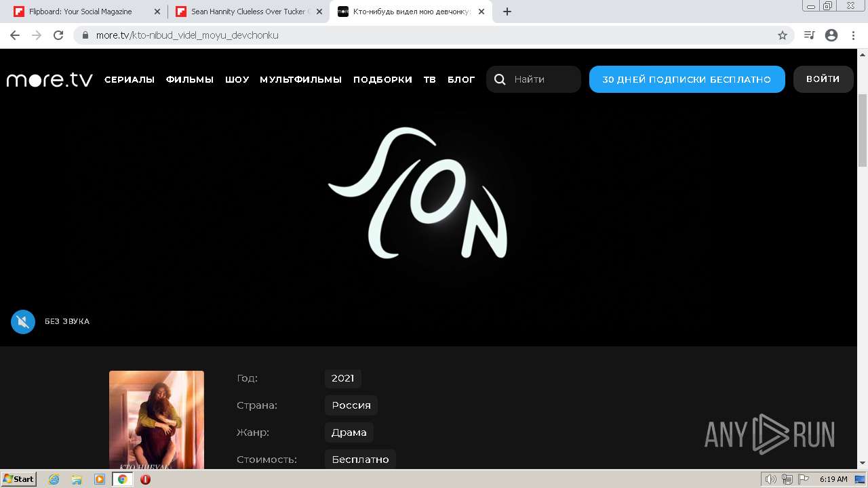The width and height of the screenshot is (868, 488).
Task: Open the Сериалы menu section
Action: (130, 79)
